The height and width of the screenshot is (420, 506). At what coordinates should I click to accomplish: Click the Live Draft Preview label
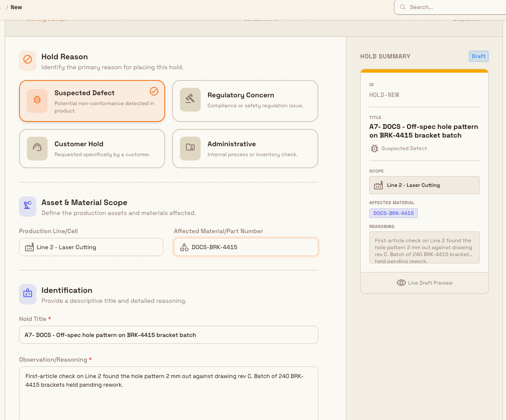(430, 283)
